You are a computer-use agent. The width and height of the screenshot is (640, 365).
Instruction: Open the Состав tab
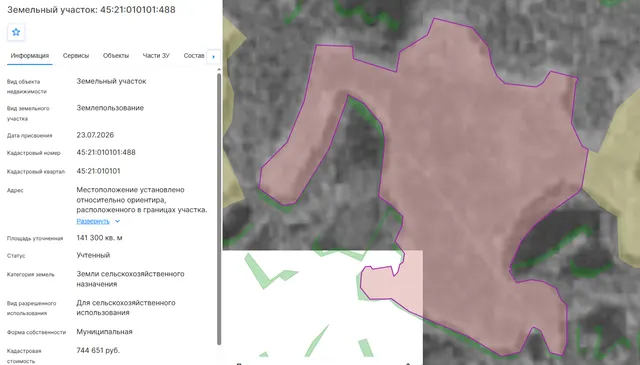click(x=194, y=56)
